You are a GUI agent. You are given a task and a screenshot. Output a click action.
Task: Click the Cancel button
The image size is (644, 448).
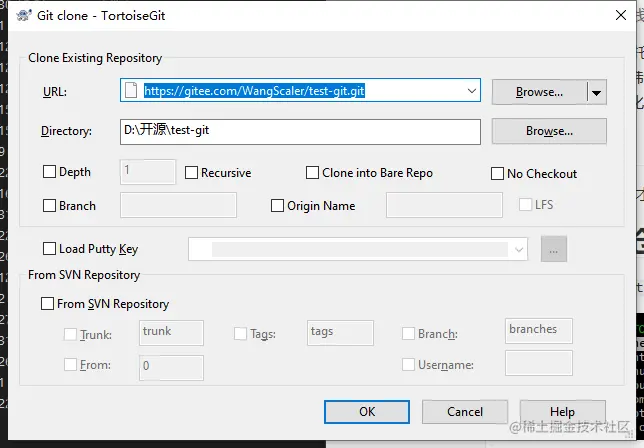(x=465, y=411)
